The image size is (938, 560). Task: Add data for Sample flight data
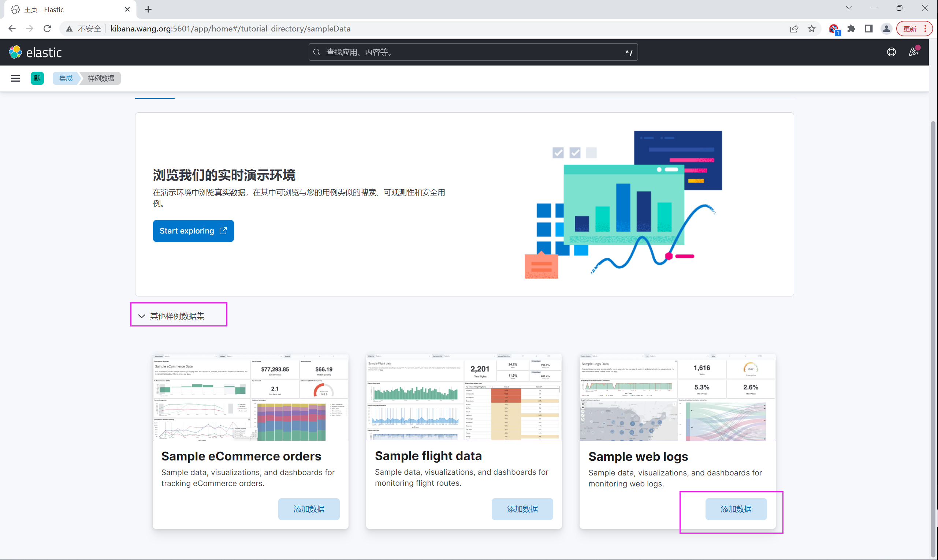tap(522, 509)
